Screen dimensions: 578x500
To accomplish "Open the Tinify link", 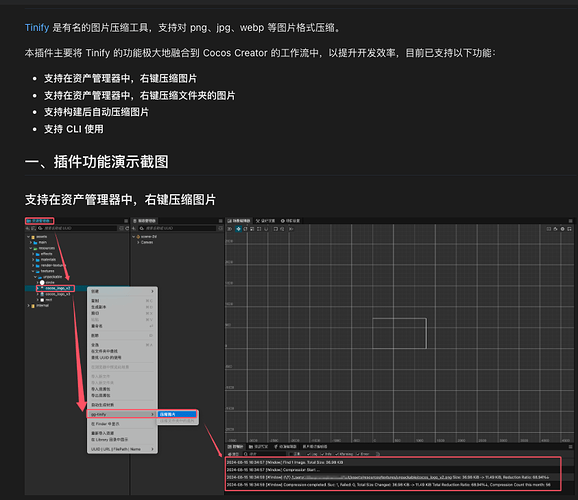I will tap(37, 28).
